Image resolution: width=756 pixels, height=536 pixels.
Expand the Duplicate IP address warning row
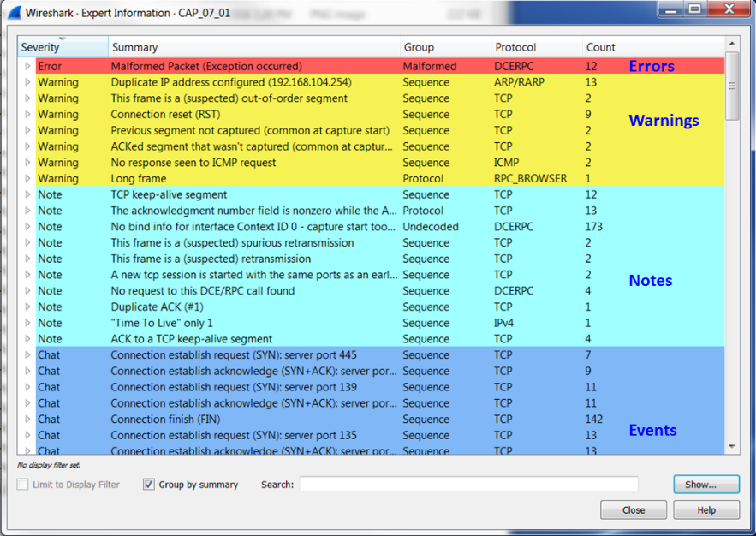point(27,82)
